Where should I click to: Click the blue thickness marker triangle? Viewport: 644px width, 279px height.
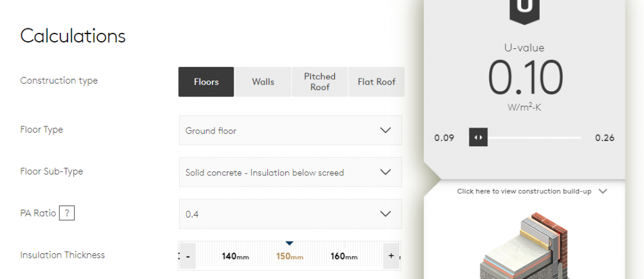click(x=290, y=244)
